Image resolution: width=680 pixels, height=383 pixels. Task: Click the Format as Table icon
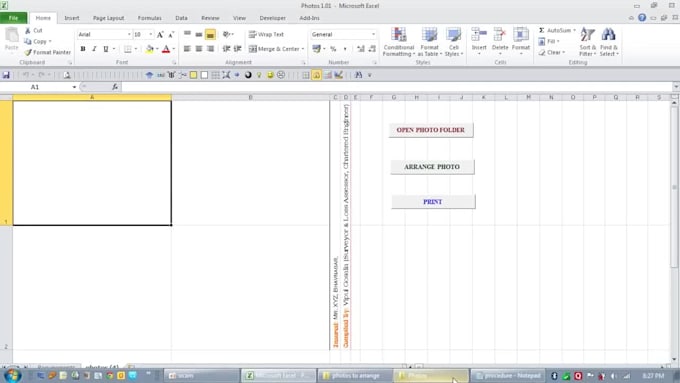pyautogui.click(x=429, y=34)
